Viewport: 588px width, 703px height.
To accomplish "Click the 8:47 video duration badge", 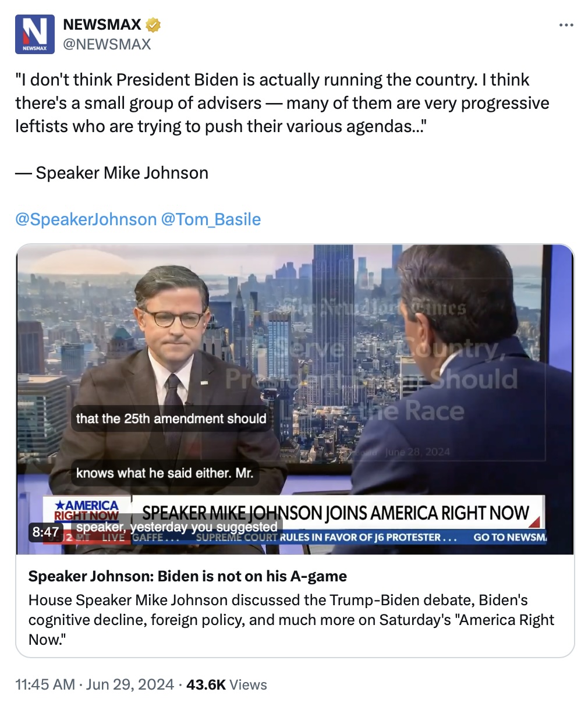I will [x=45, y=531].
